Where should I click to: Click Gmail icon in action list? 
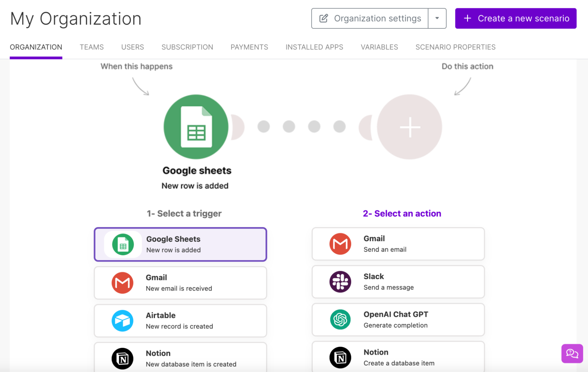(340, 244)
